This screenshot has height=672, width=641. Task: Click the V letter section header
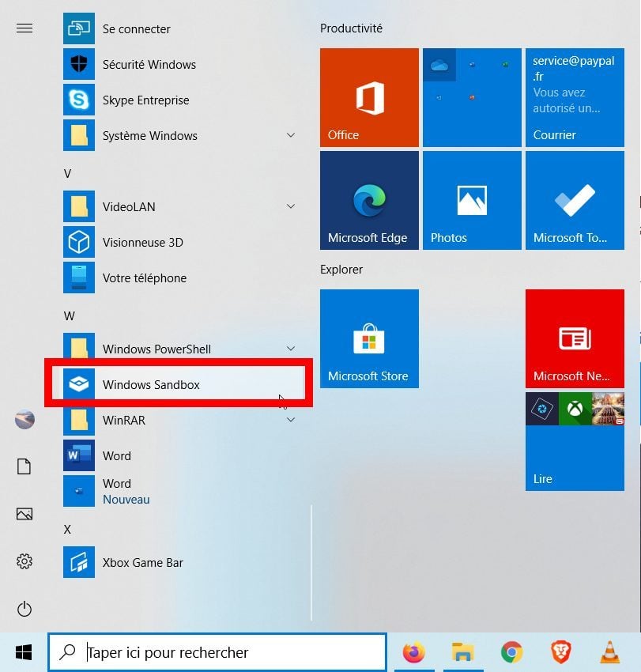[x=67, y=174]
